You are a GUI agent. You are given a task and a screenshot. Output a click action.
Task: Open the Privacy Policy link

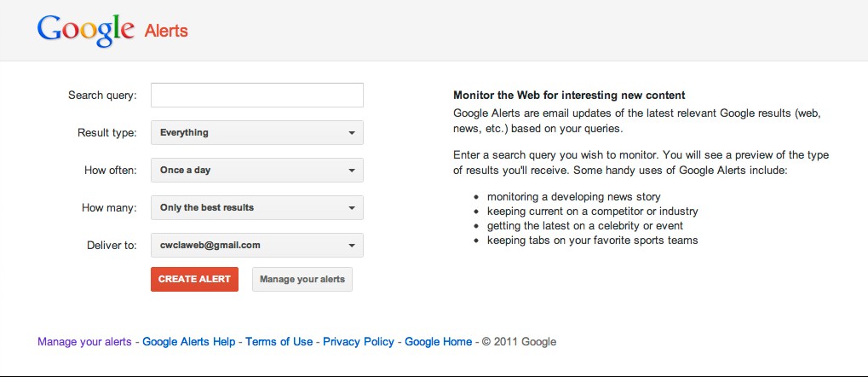(x=359, y=341)
